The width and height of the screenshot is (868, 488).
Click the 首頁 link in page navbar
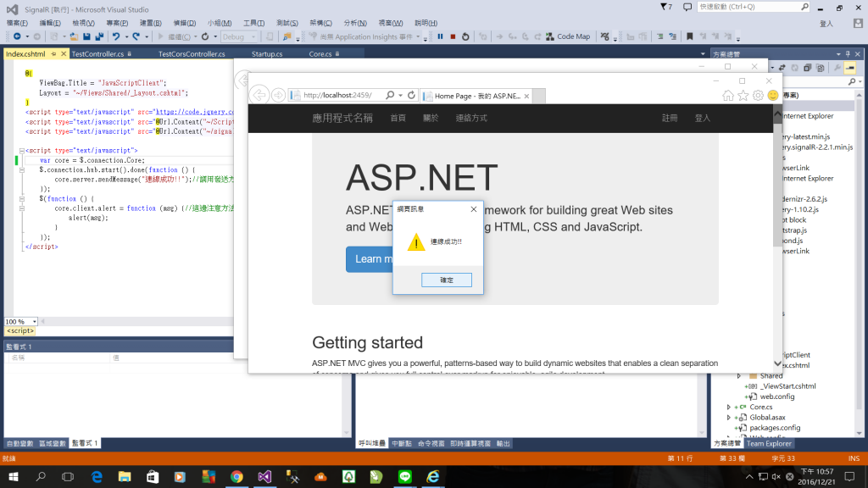(x=398, y=118)
